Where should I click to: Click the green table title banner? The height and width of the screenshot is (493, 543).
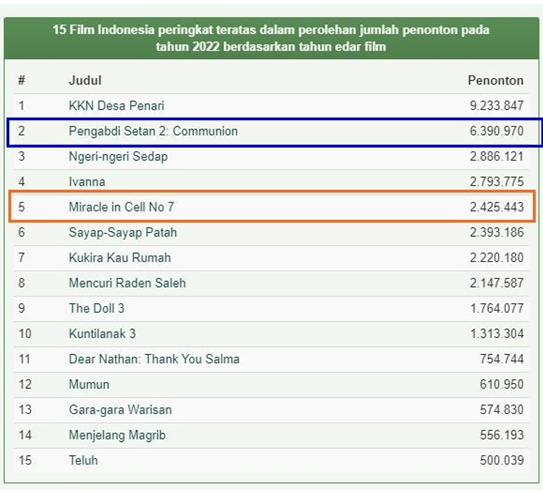click(272, 38)
